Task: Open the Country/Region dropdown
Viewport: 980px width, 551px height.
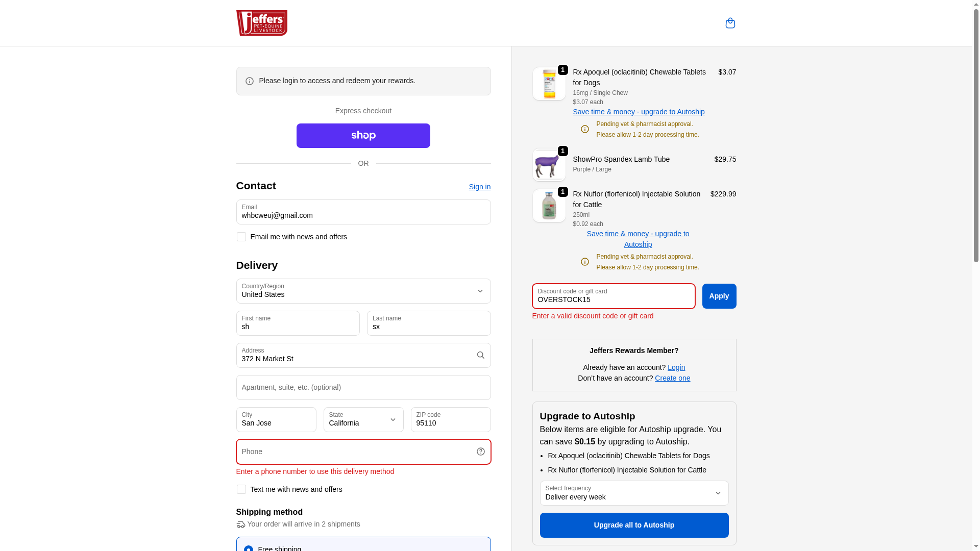Action: coord(363,291)
